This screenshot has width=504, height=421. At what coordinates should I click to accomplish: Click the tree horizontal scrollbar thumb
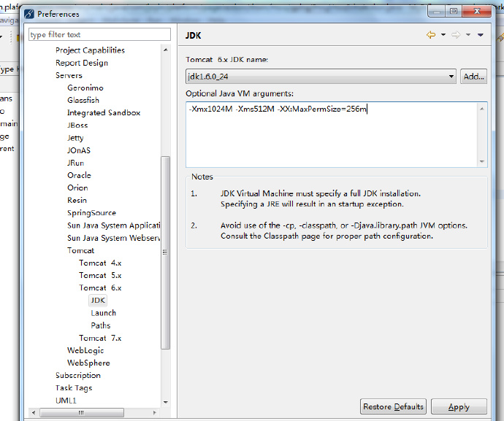82,413
